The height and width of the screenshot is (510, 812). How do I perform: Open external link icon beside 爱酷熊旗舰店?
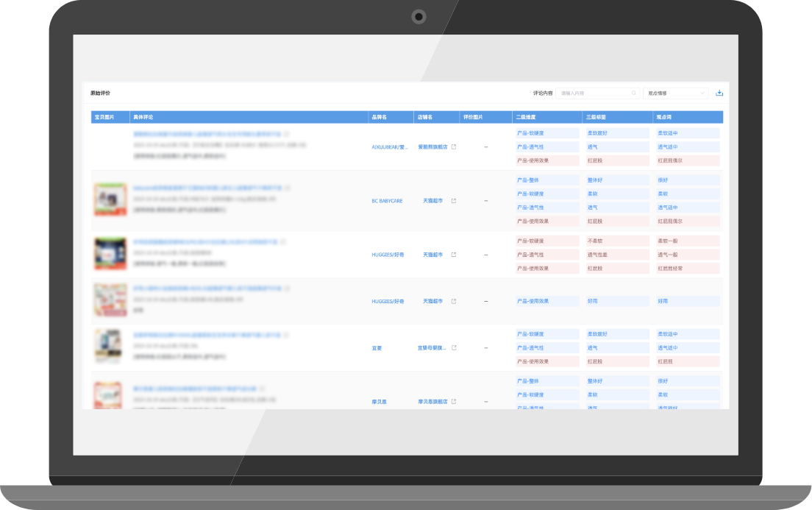[454, 147]
